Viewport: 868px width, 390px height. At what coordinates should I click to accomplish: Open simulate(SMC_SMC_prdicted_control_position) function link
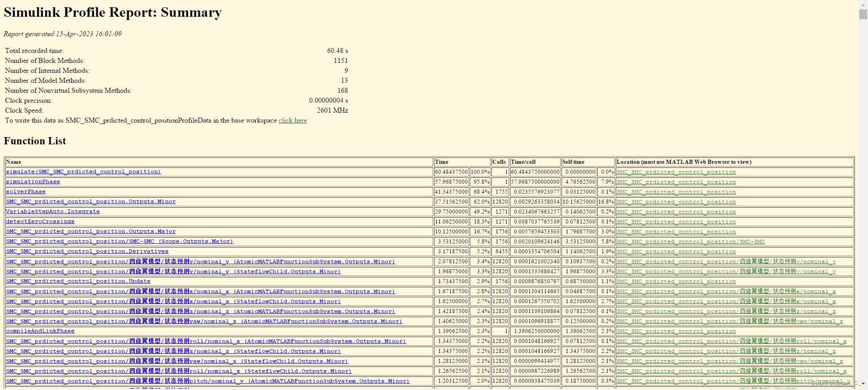tap(83, 172)
